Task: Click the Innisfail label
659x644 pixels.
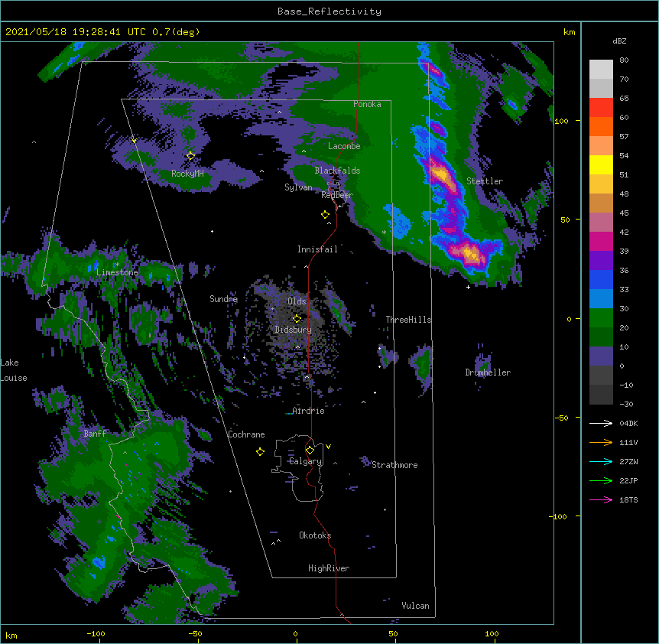Action: point(317,249)
